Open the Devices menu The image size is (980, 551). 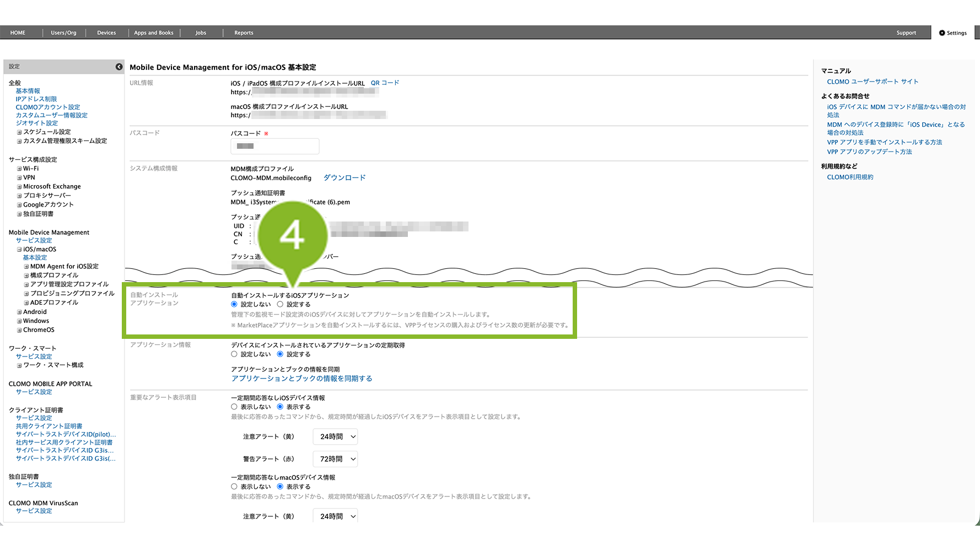106,33
